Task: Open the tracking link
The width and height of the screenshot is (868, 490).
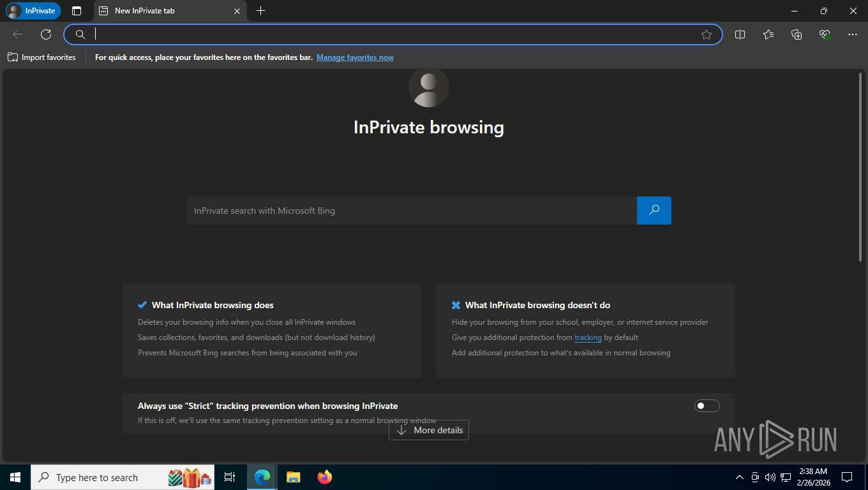Action: (588, 338)
